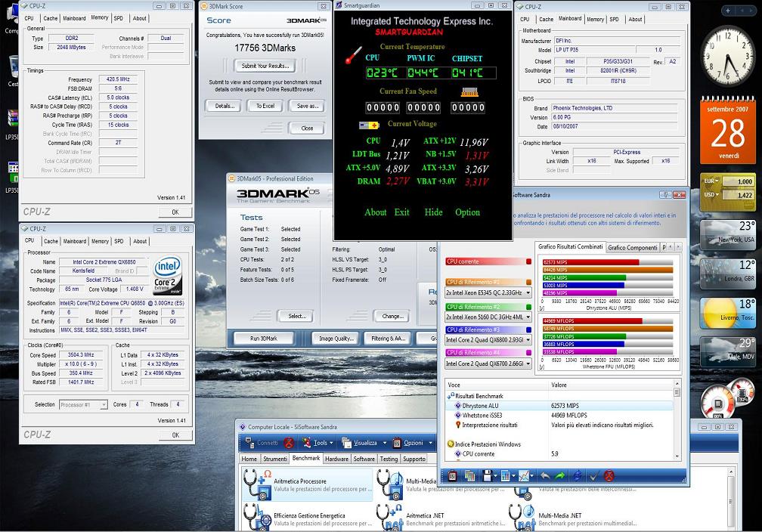Screen dimensions: 762x532
Task: Select the Whetstone iSSE3 result row
Action: pyautogui.click(x=559, y=416)
